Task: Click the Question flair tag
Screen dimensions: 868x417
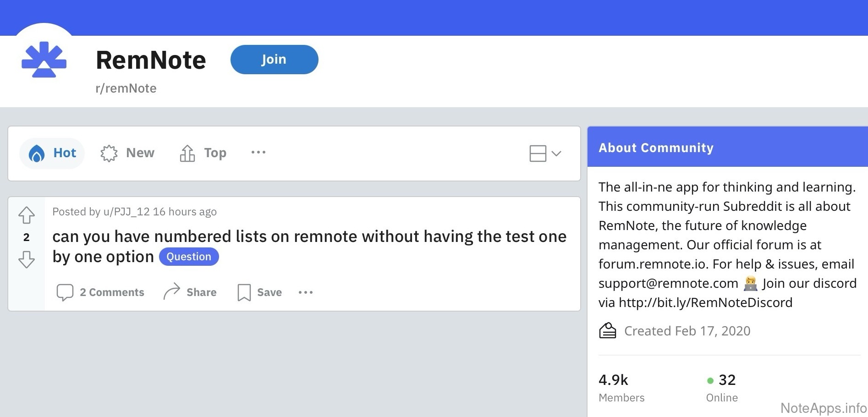Action: coord(189,257)
